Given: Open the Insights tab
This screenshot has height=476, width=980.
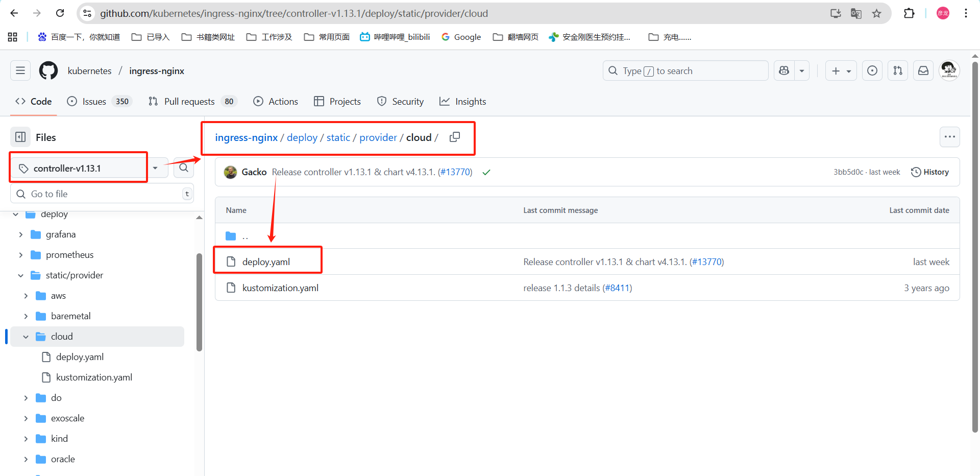Looking at the screenshot, I should [x=463, y=101].
